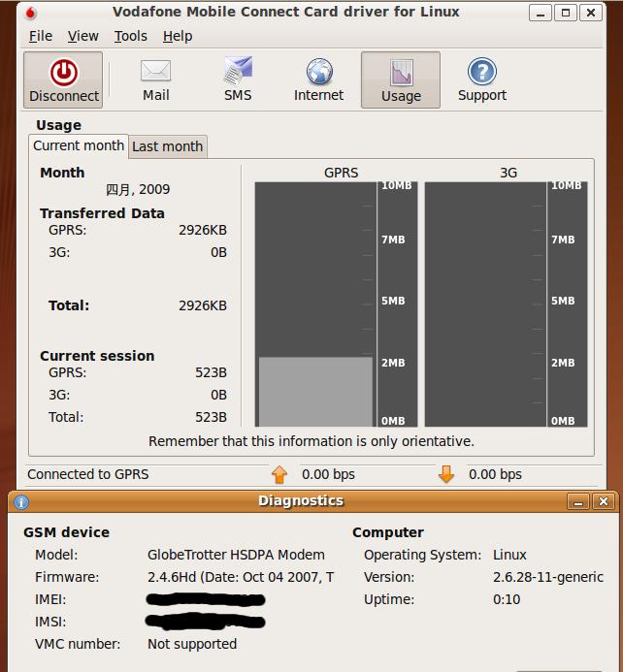Click the upload speed arrow icon
The width and height of the screenshot is (623, 672).
tap(279, 475)
